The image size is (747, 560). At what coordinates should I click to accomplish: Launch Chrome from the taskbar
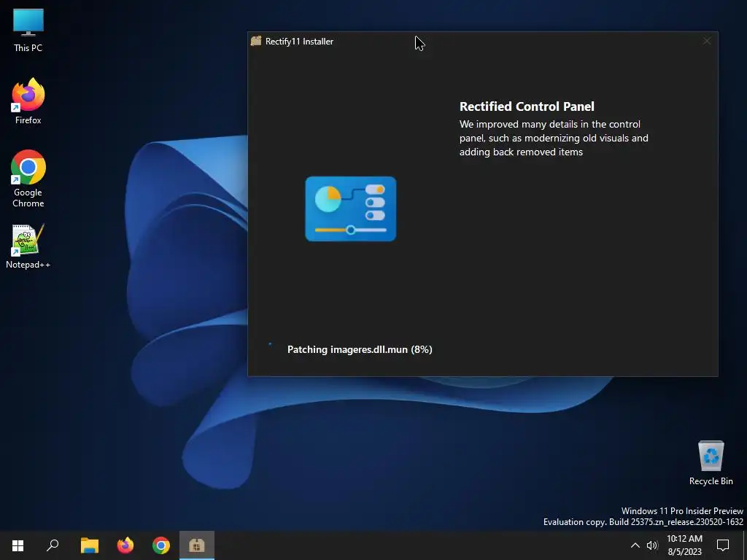tap(161, 545)
